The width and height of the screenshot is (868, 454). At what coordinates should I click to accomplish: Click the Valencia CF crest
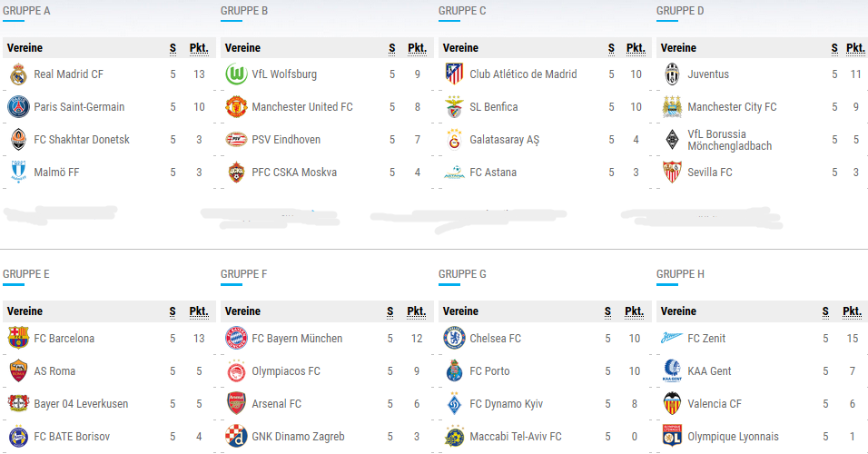[x=672, y=404]
